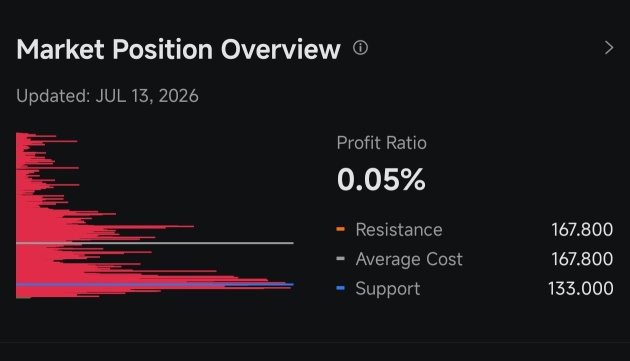Expand details with the right chevron arrow
The image size is (630, 361).
click(609, 48)
